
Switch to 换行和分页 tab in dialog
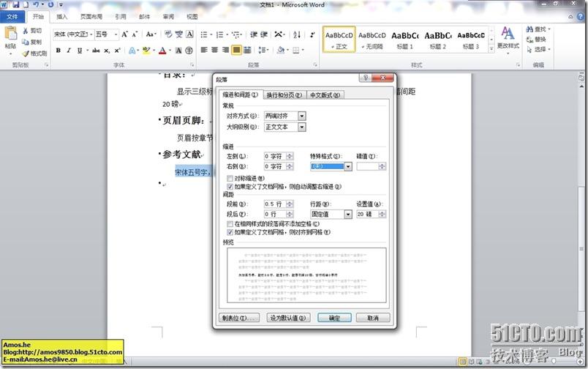coord(284,95)
